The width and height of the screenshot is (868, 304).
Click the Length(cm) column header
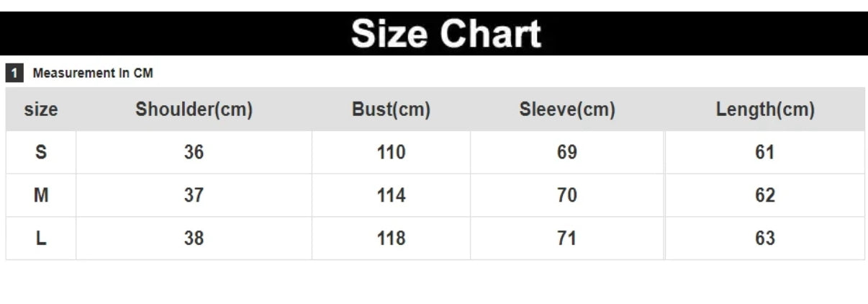click(x=765, y=109)
